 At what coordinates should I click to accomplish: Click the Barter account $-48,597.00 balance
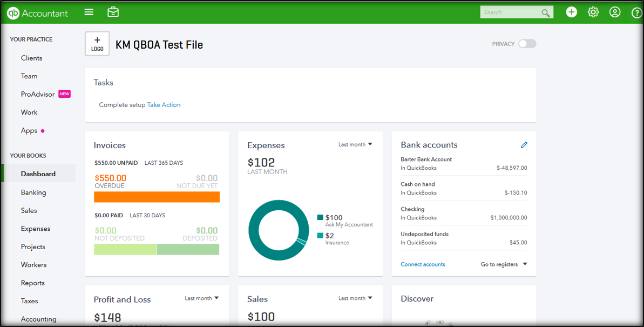pyautogui.click(x=512, y=168)
